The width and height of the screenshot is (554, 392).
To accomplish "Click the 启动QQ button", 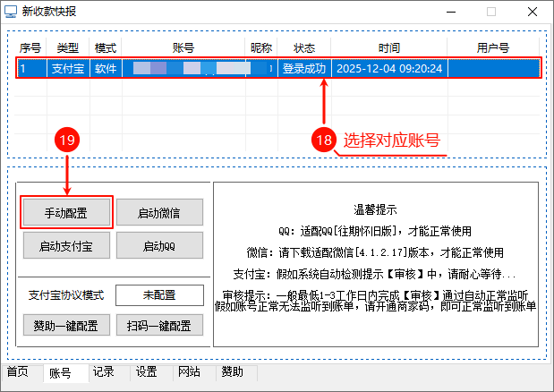I will 159,244.
